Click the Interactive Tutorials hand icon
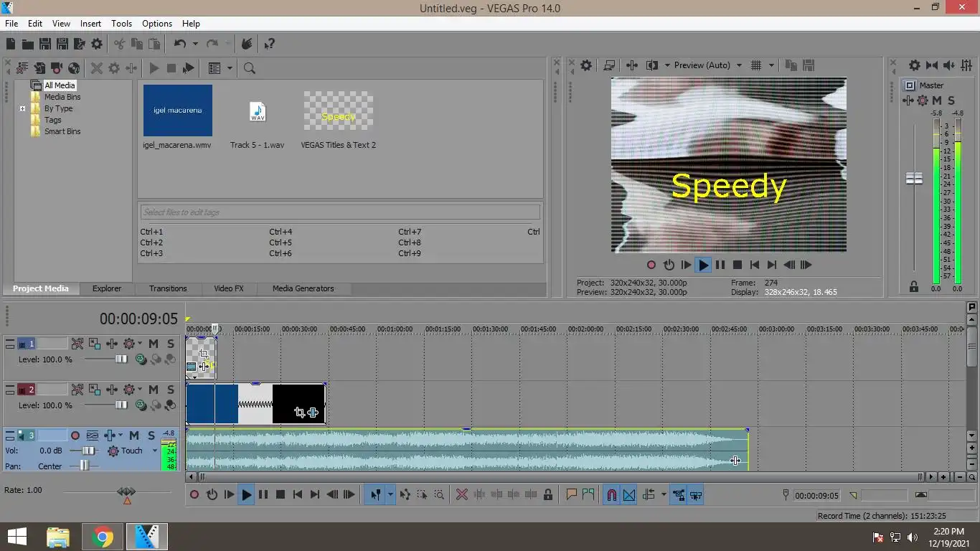Screen dimensions: 980x551 (247, 44)
